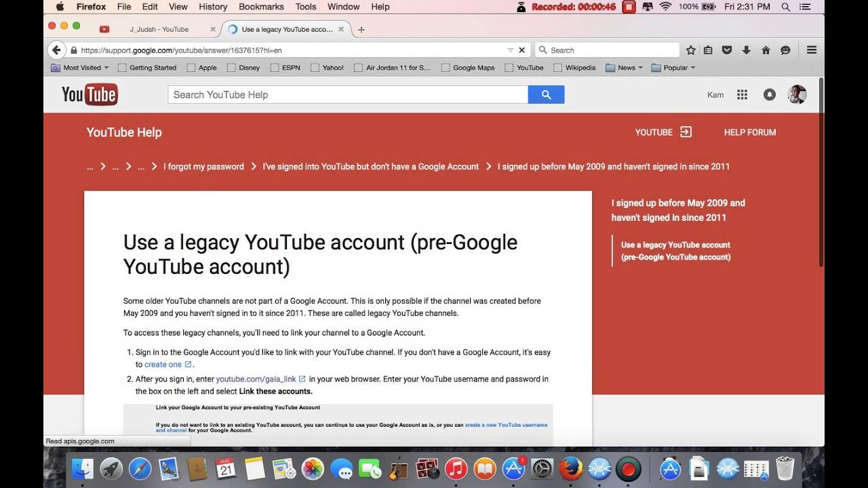868x488 pixels.
Task: Open the ESPN bookmark
Action: click(x=284, y=68)
